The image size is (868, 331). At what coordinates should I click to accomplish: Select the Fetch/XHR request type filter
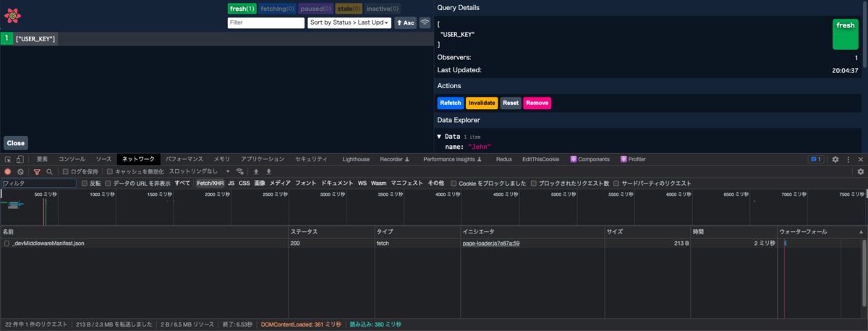[x=210, y=184]
